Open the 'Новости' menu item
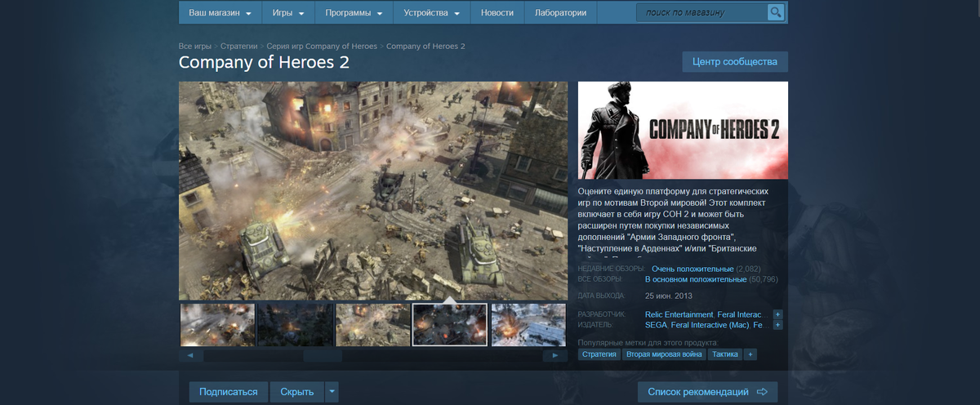 [x=497, y=13]
